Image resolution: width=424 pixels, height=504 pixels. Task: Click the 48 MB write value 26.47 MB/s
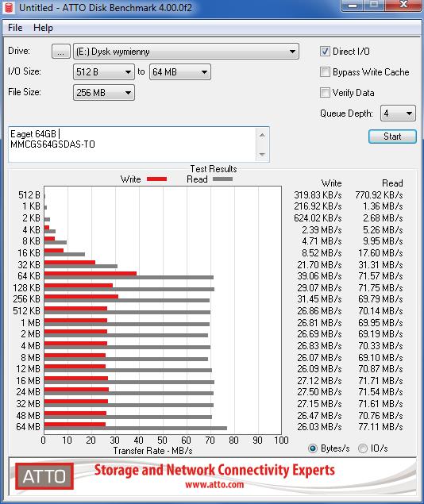tap(319, 415)
